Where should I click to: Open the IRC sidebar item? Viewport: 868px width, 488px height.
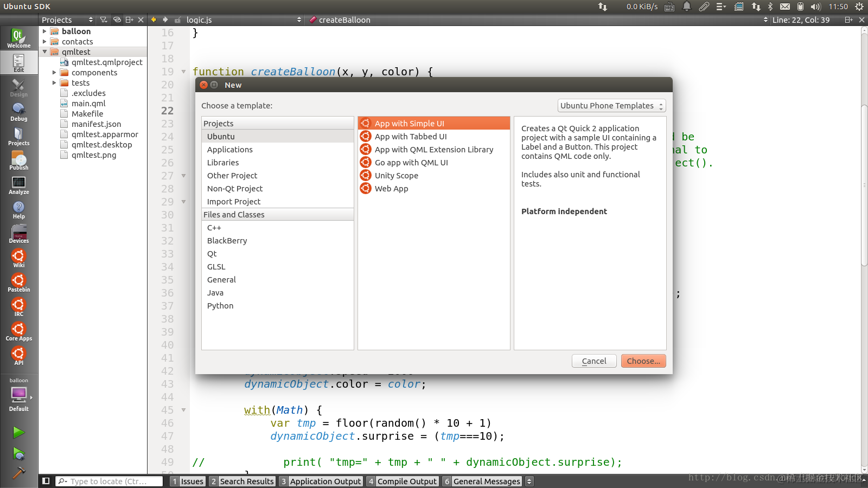(18, 307)
